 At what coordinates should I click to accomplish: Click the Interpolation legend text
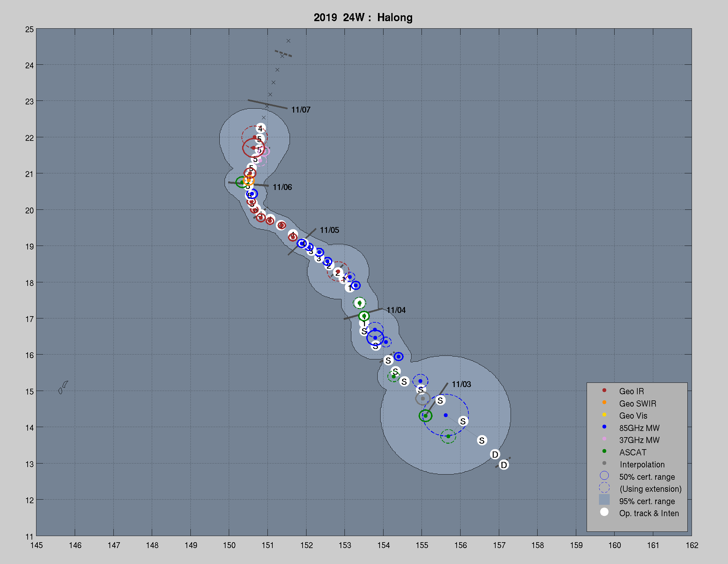(642, 464)
